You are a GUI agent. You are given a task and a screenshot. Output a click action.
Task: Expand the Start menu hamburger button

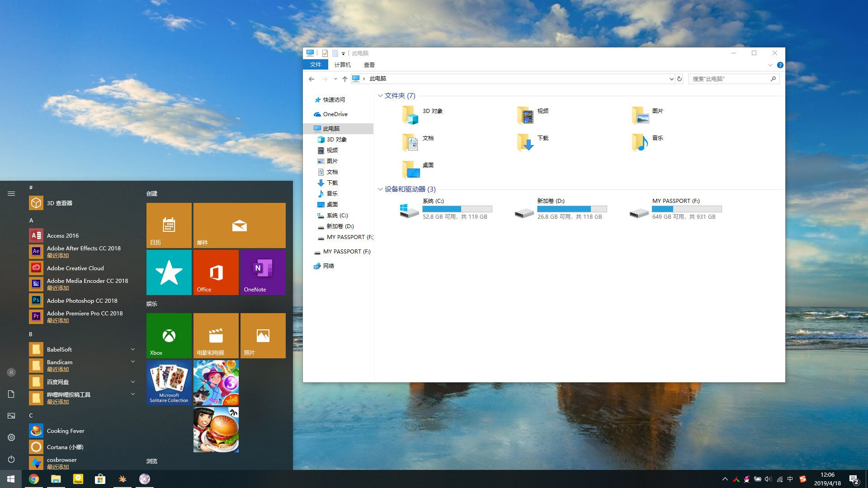[x=11, y=193]
